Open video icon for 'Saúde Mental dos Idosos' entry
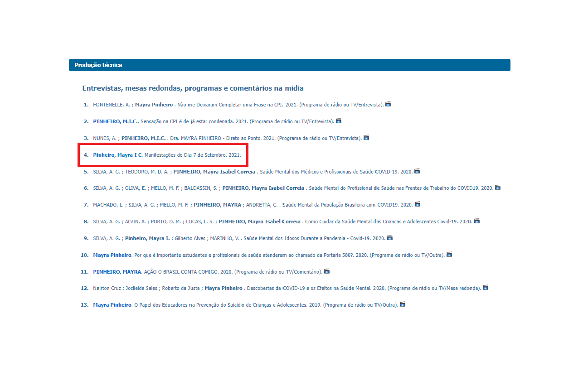Viewport: 588px width, 371px height. tap(390, 238)
